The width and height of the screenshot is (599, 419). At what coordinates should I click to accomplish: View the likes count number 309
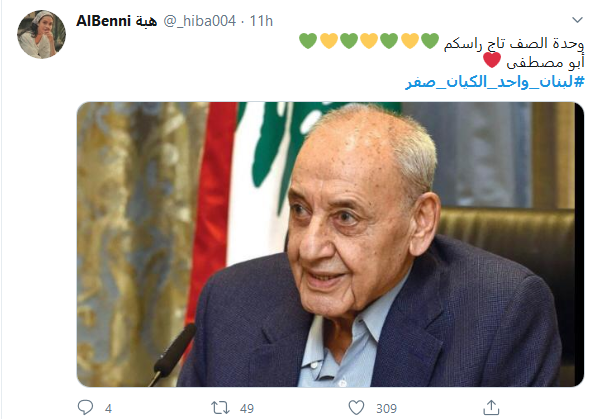point(387,409)
